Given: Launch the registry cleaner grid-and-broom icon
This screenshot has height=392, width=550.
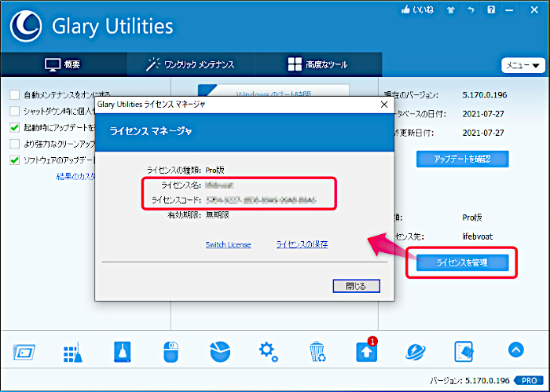Looking at the screenshot, I should coord(73,352).
